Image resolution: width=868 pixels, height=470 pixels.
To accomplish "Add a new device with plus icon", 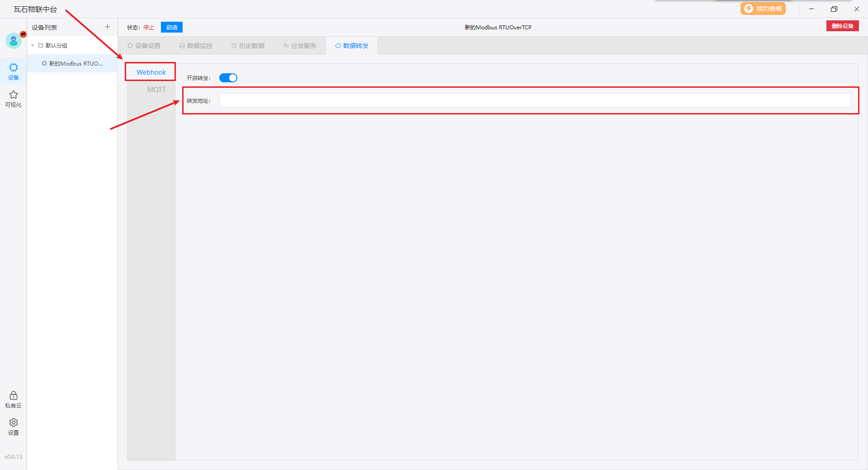I will pos(108,27).
